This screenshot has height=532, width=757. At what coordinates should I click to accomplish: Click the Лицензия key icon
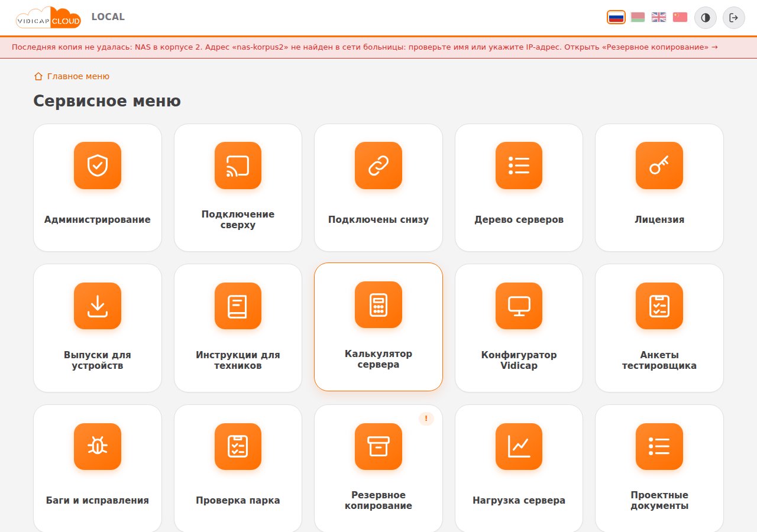pyautogui.click(x=659, y=166)
